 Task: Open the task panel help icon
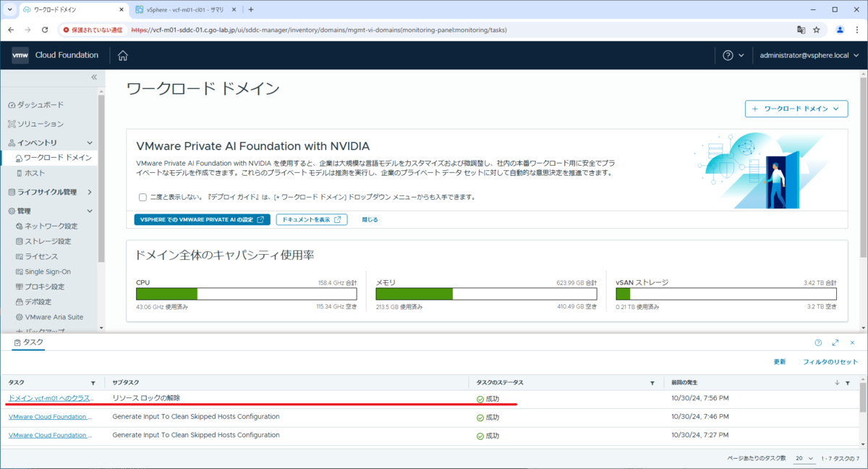[818, 342]
